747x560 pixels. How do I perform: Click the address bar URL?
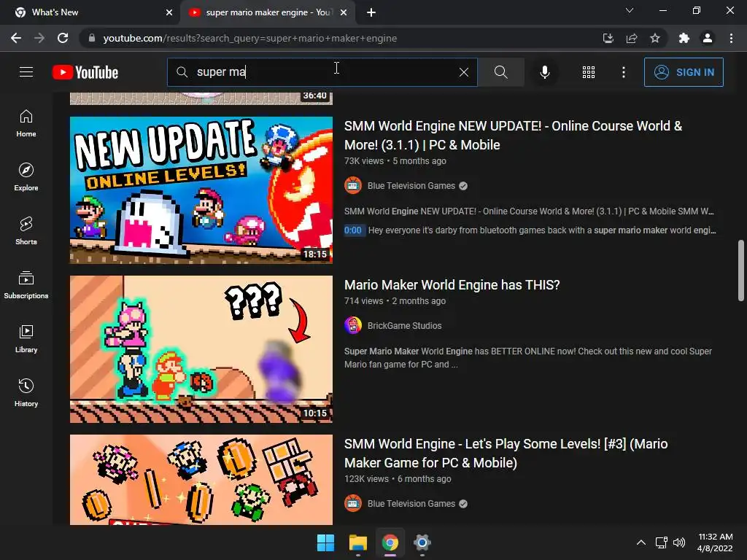[x=250, y=38]
